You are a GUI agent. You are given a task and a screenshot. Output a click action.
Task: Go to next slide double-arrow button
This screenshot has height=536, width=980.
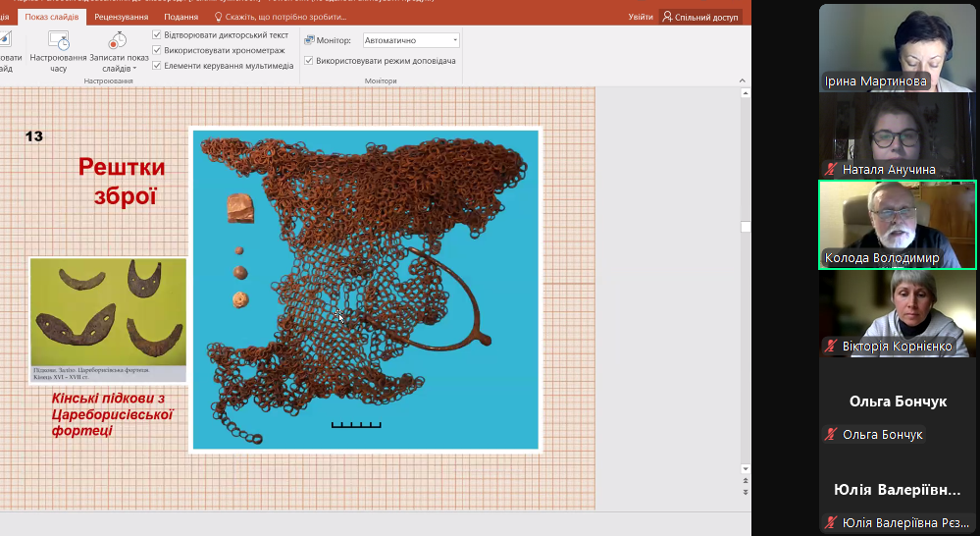pos(745,492)
